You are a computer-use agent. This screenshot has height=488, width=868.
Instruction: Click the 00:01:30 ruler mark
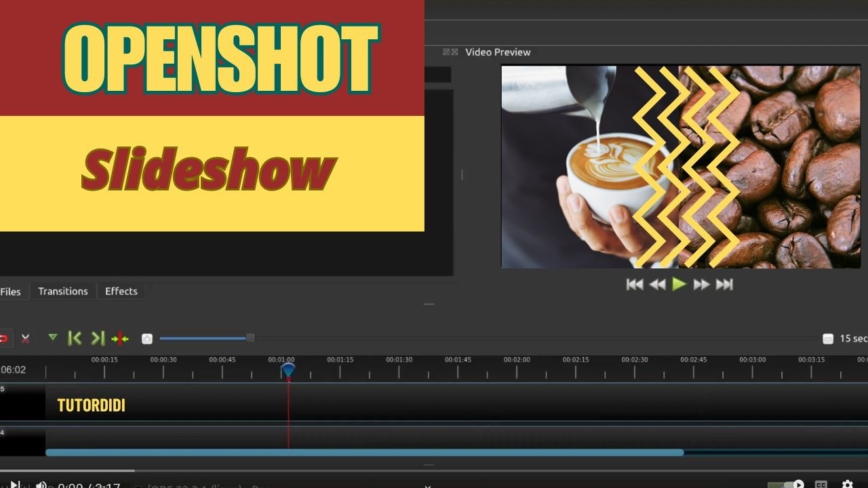point(399,360)
